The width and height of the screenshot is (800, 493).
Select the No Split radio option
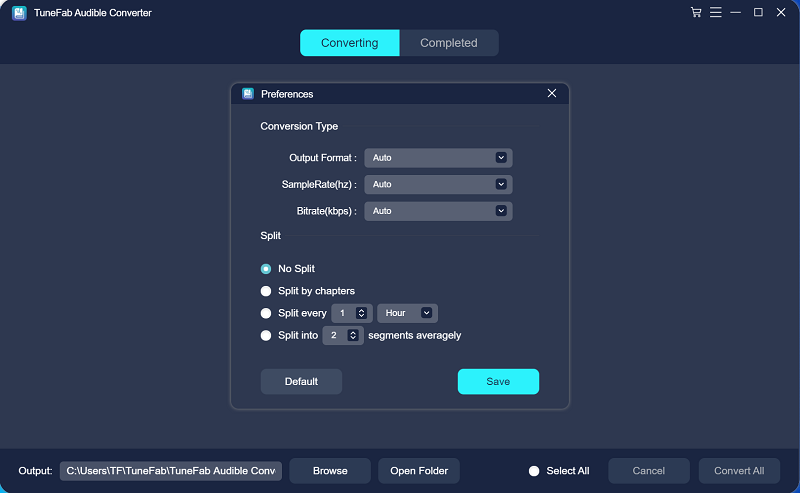pyautogui.click(x=266, y=269)
